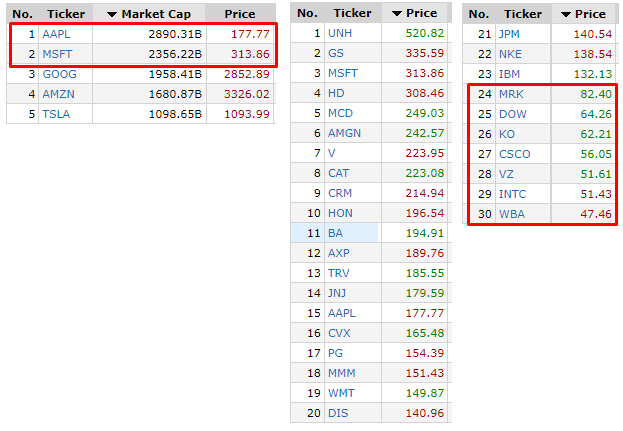Open the HD ticker link
Viewport: 623px width, 431px height.
336,93
